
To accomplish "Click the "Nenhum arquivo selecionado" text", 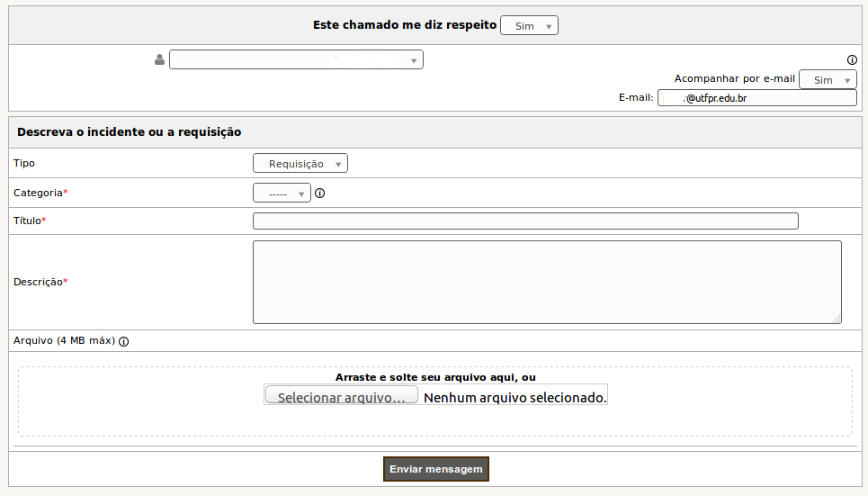I will [x=515, y=397].
